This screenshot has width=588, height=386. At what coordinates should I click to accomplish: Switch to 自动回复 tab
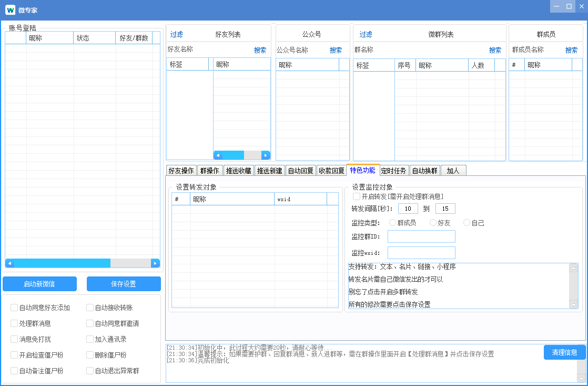tap(300, 171)
